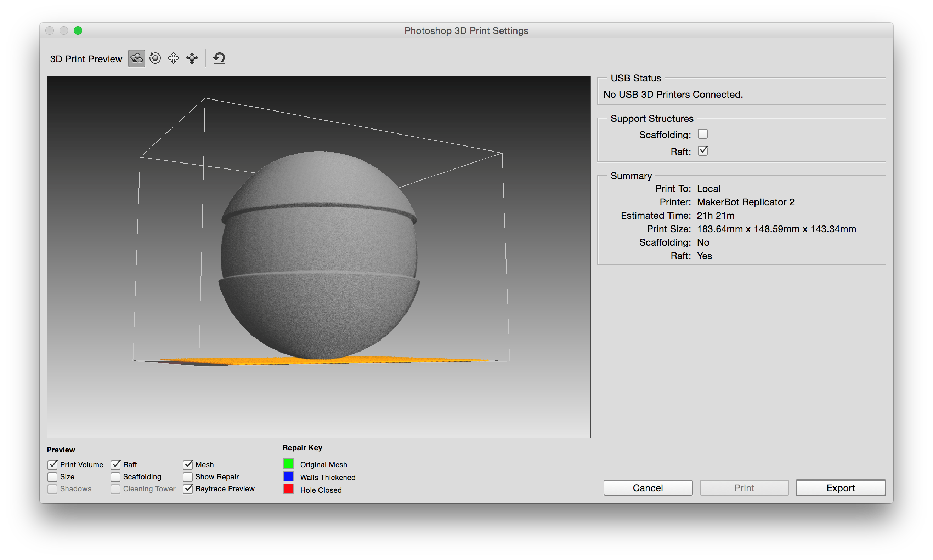The image size is (933, 560).
Task: Click the green Original Mesh swatch
Action: click(289, 463)
